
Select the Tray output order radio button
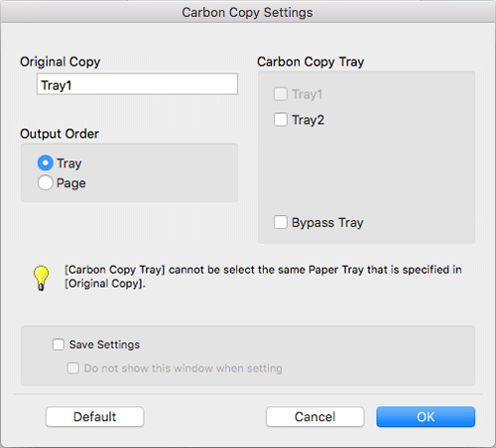pyautogui.click(x=46, y=163)
